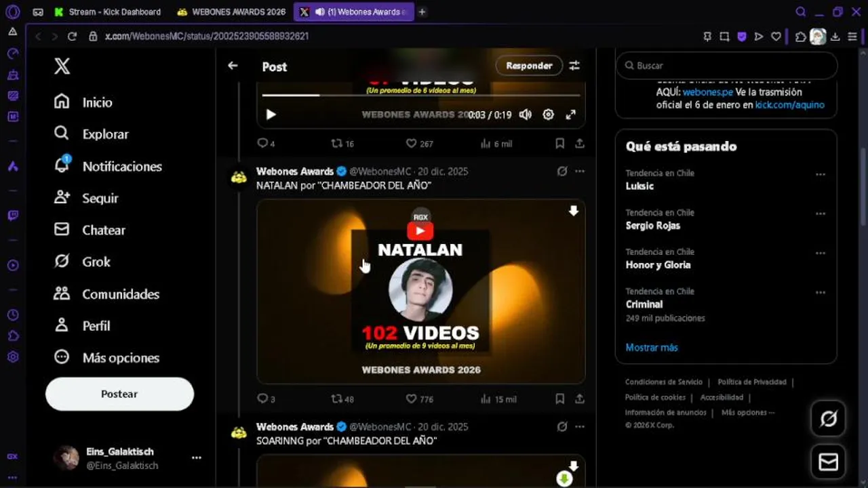
Task: Open the kick.com/aquino link
Action: 790,105
